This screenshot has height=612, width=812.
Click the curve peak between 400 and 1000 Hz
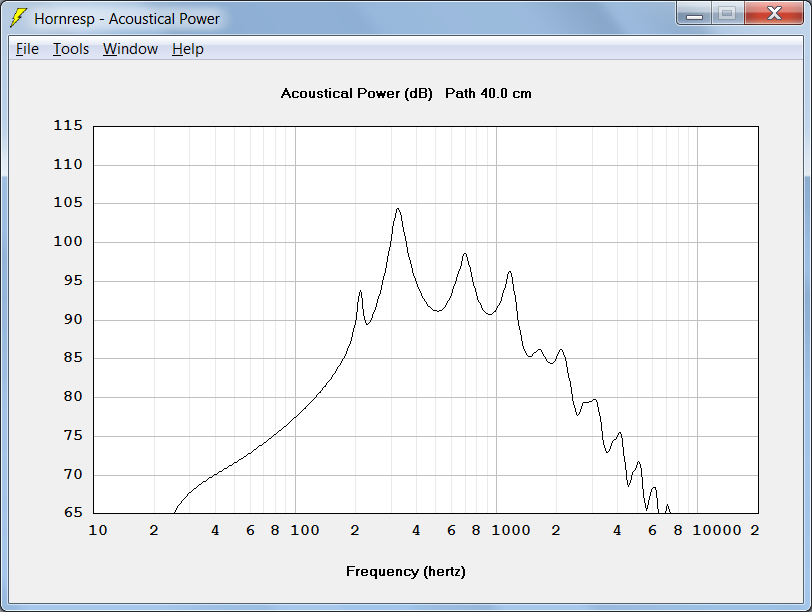(465, 254)
